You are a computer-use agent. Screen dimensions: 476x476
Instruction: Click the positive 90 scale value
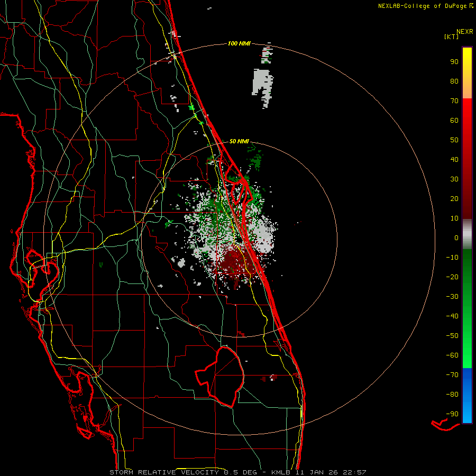tap(454, 62)
